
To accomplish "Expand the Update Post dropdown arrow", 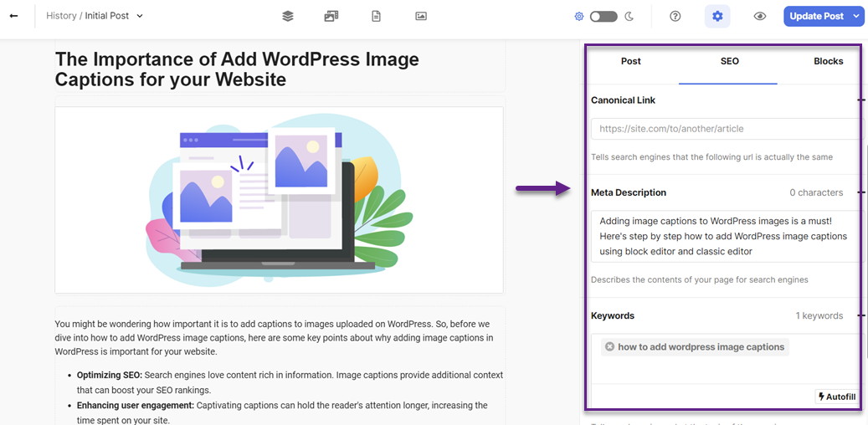I will (856, 16).
